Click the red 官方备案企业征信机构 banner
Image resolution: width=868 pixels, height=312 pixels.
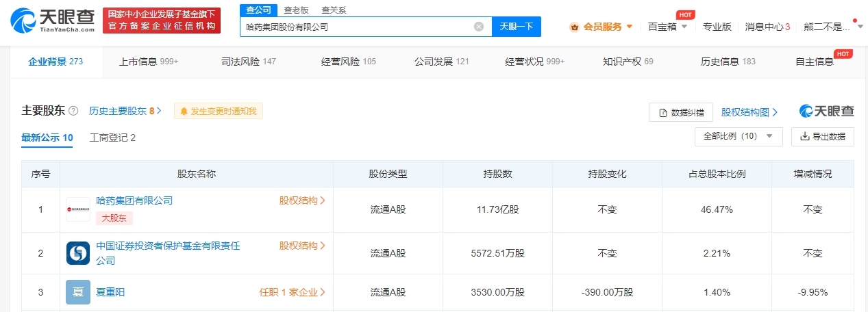pos(162,21)
